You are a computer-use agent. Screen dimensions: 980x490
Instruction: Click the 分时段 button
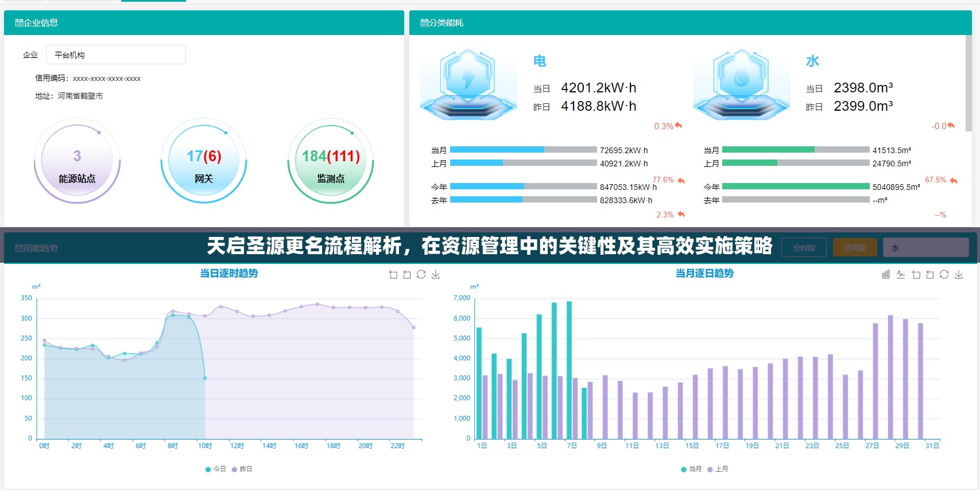click(x=804, y=248)
